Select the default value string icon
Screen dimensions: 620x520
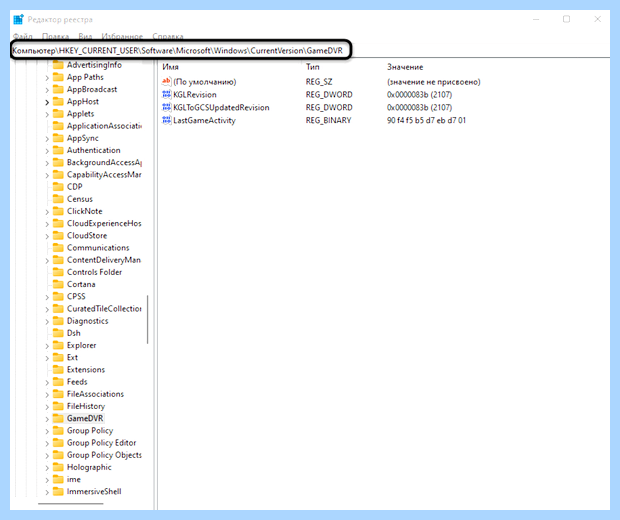(x=166, y=81)
